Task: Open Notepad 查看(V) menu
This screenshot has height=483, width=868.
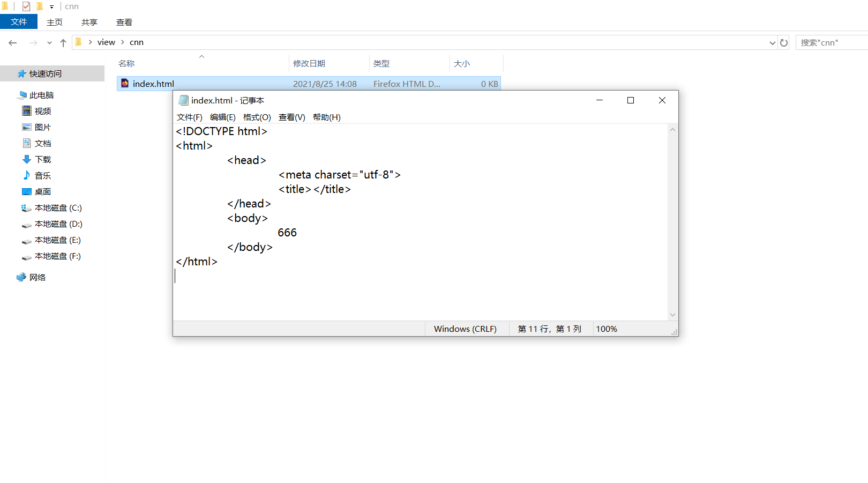Action: [292, 117]
